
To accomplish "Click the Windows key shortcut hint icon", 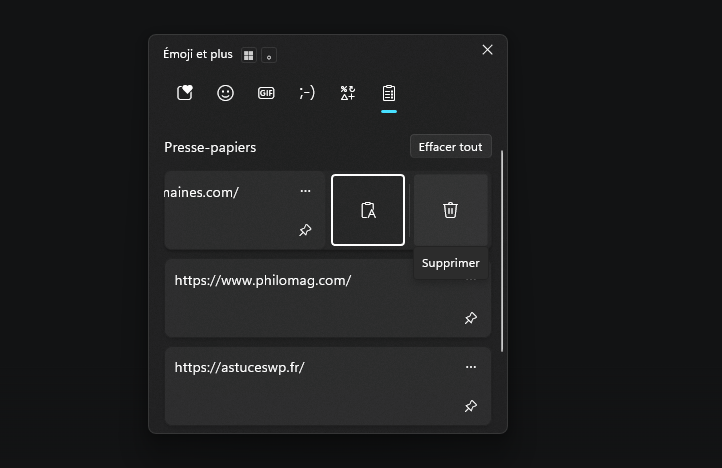I will coord(249,55).
